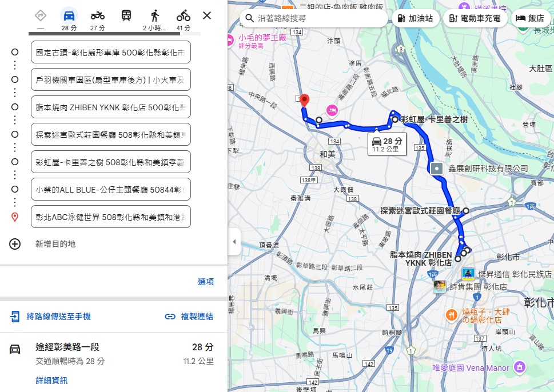Filter by 飯店 hotels
Image resolution: width=554 pixels, height=392 pixels.
click(530, 18)
